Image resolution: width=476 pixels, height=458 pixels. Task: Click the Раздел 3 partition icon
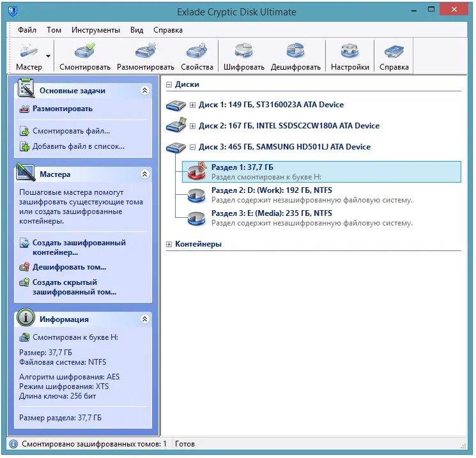pyautogui.click(x=196, y=219)
